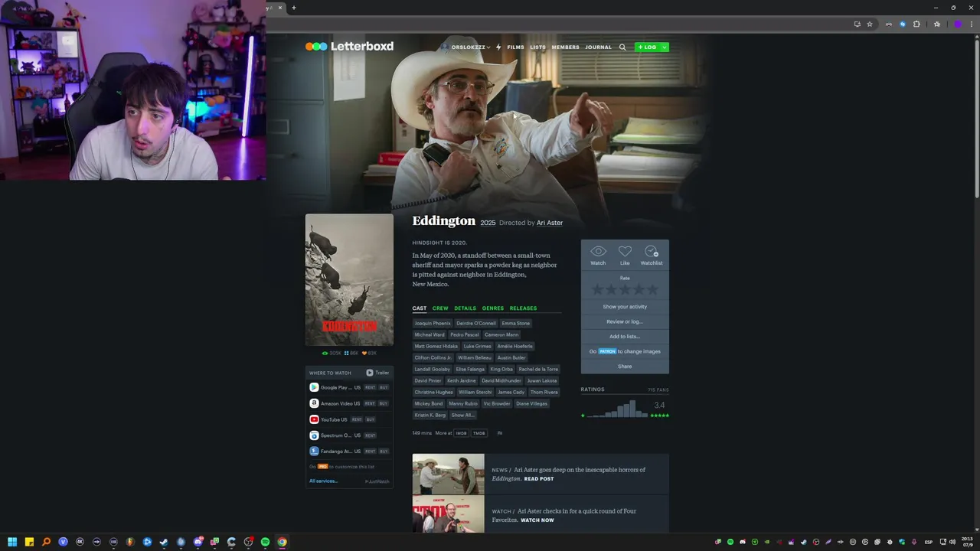Switch to the Details tab

(x=465, y=308)
